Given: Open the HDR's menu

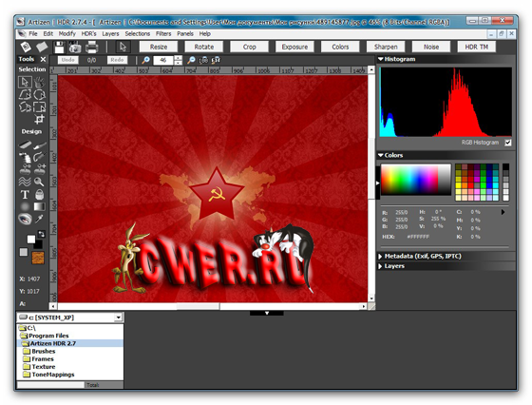Looking at the screenshot, I should click(89, 33).
